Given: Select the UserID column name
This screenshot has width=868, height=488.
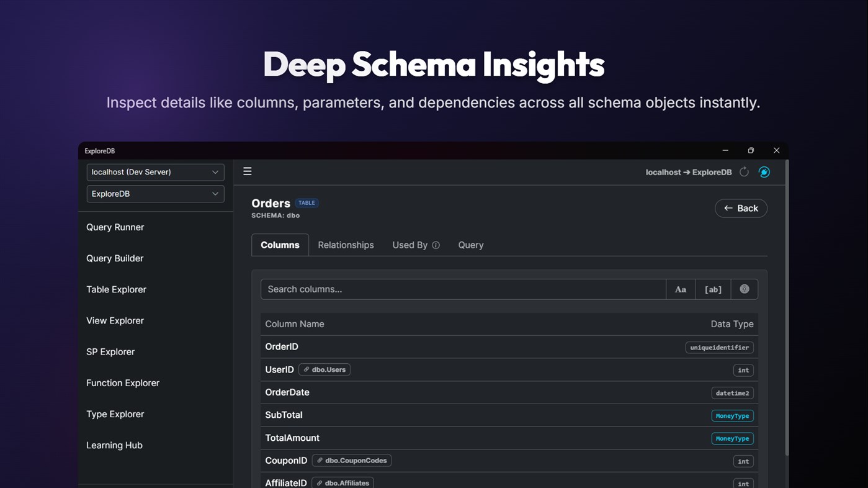Looking at the screenshot, I should click(279, 369).
